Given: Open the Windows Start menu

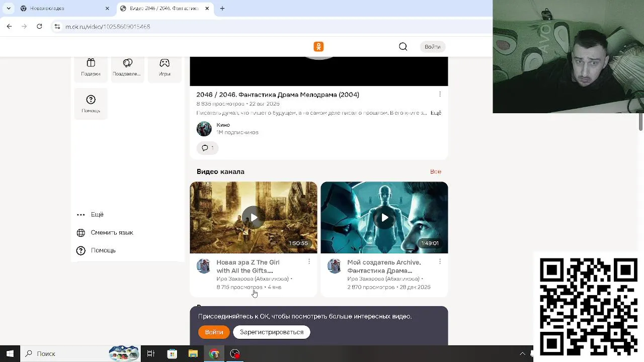Looking at the screenshot, I should [10, 353].
